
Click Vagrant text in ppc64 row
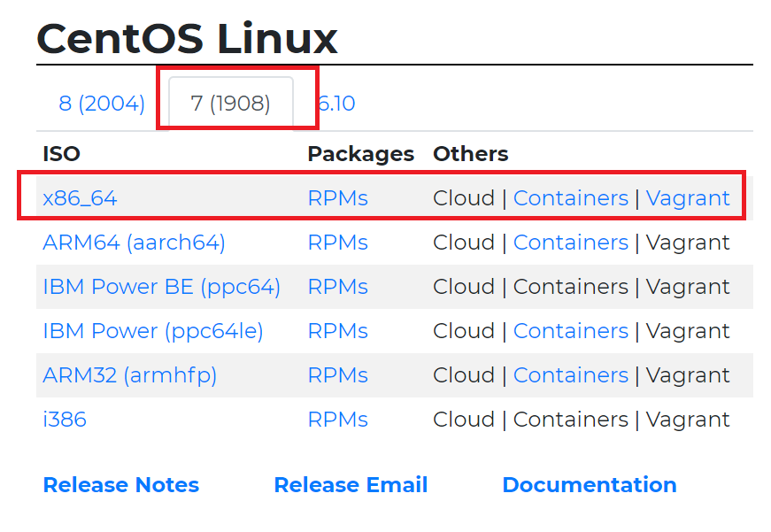(688, 287)
